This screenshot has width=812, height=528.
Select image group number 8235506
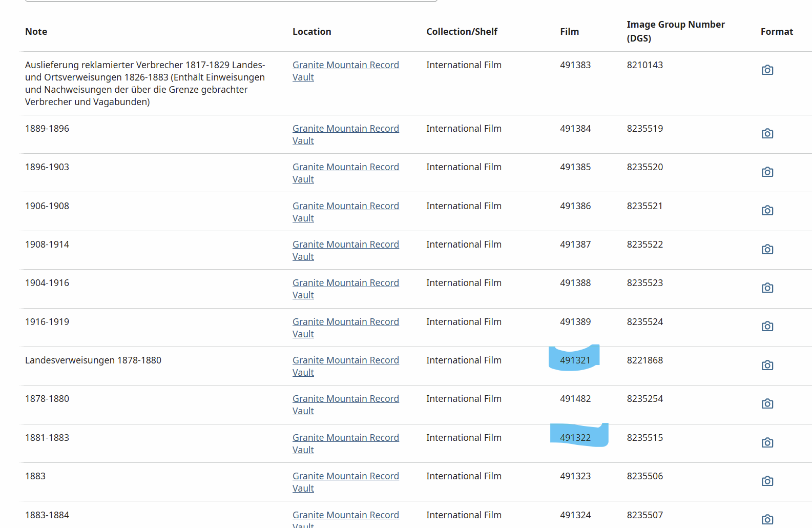point(644,476)
